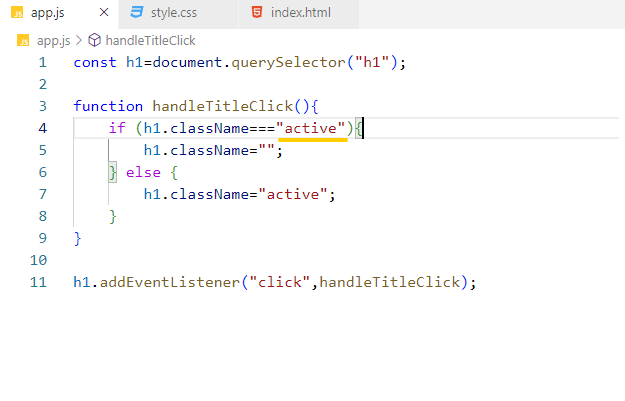The width and height of the screenshot is (625, 401).
Task: Click handleTitleClick argument on line 11
Action: click(390, 282)
